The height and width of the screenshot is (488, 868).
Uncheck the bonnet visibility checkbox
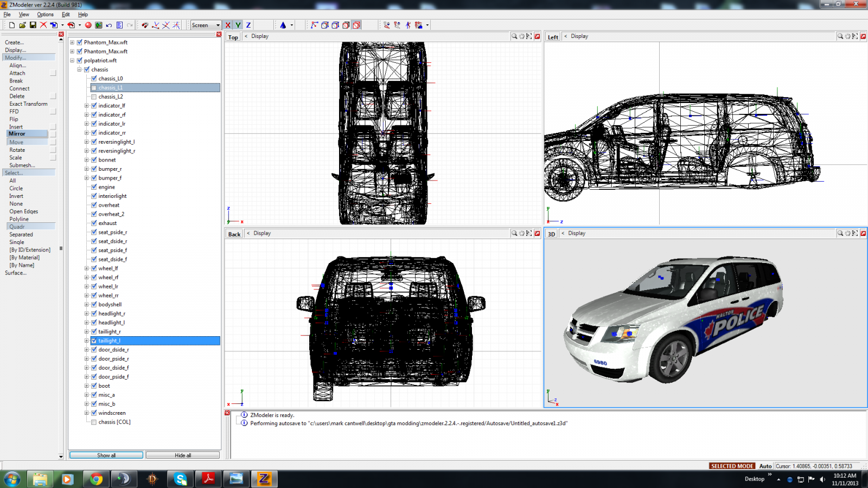click(94, 160)
